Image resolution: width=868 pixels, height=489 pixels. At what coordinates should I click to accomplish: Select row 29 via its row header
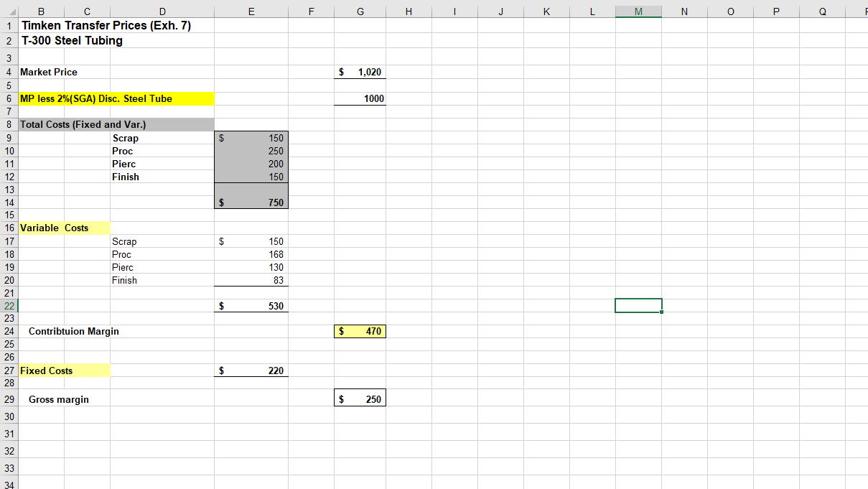tap(9, 399)
